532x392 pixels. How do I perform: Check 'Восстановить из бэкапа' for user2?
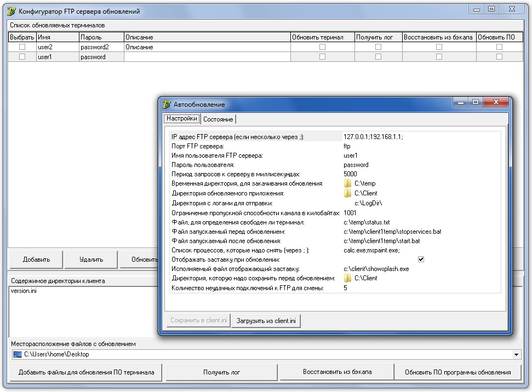439,47
